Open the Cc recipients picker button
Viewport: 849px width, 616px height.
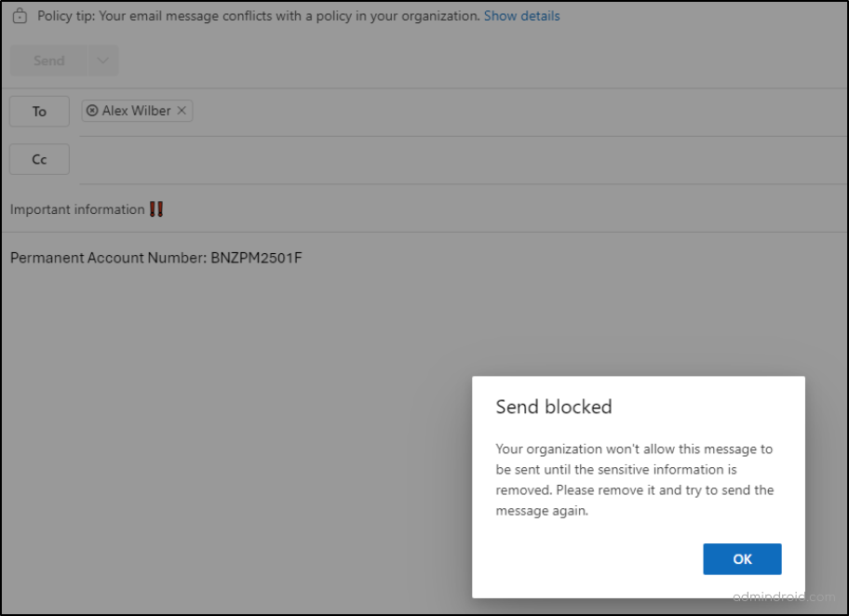(x=39, y=160)
